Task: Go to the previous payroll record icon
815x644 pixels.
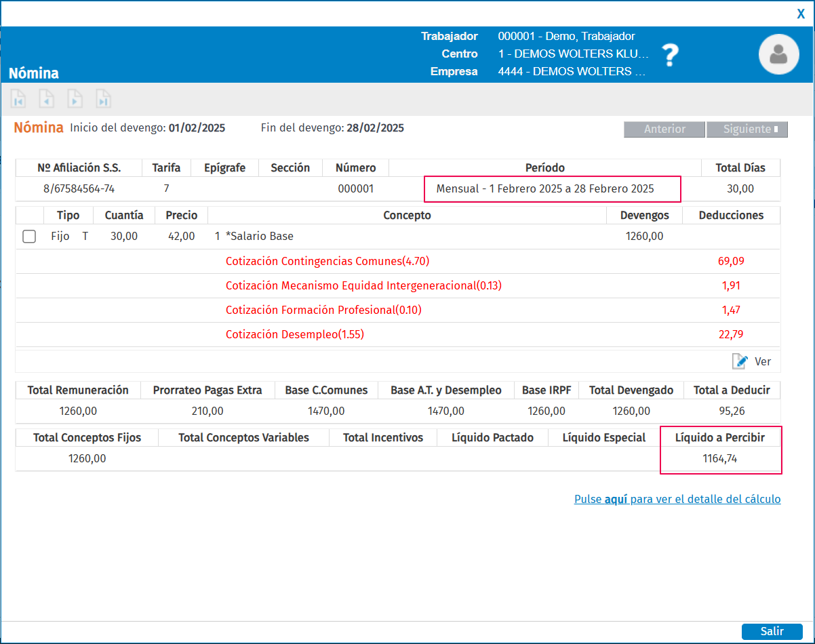Action: [x=46, y=100]
